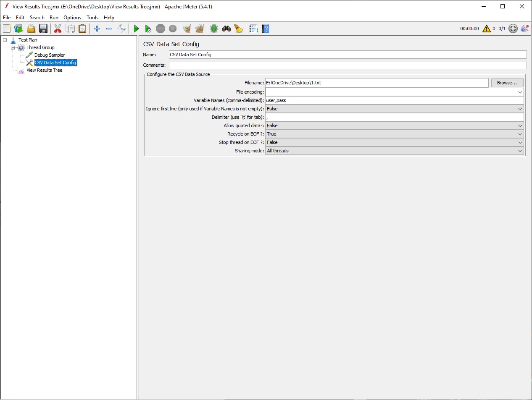Click the Variable Names input field
Viewport: 532px width, 400px height.
(x=395, y=100)
